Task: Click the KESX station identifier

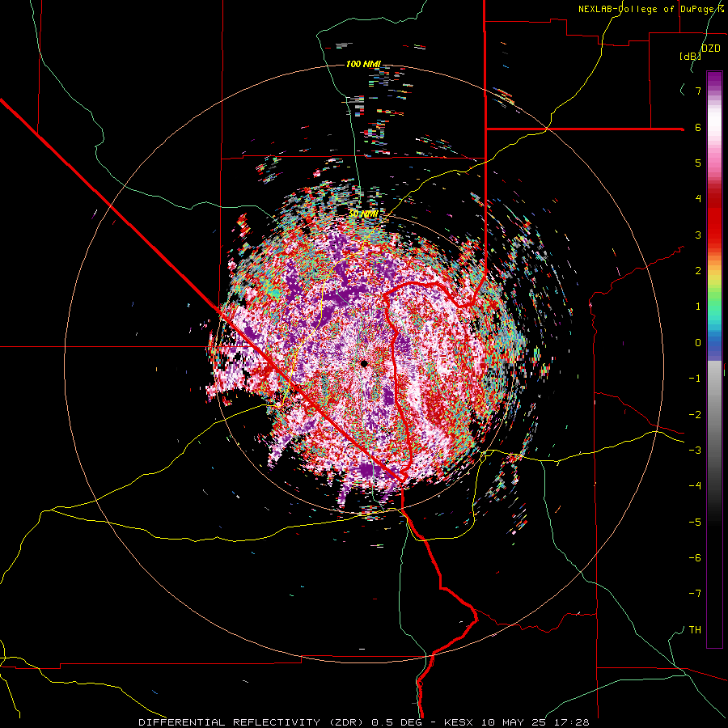Action: [459, 722]
